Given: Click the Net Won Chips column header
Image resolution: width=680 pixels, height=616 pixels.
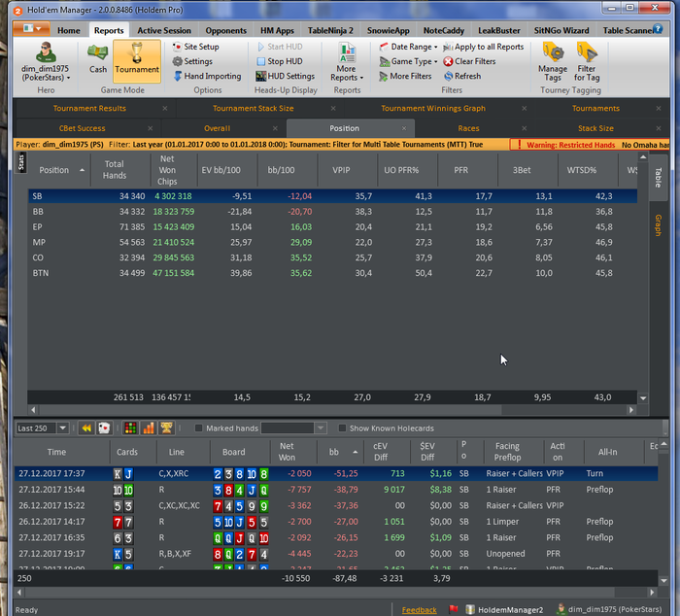Looking at the screenshot, I should pyautogui.click(x=167, y=170).
